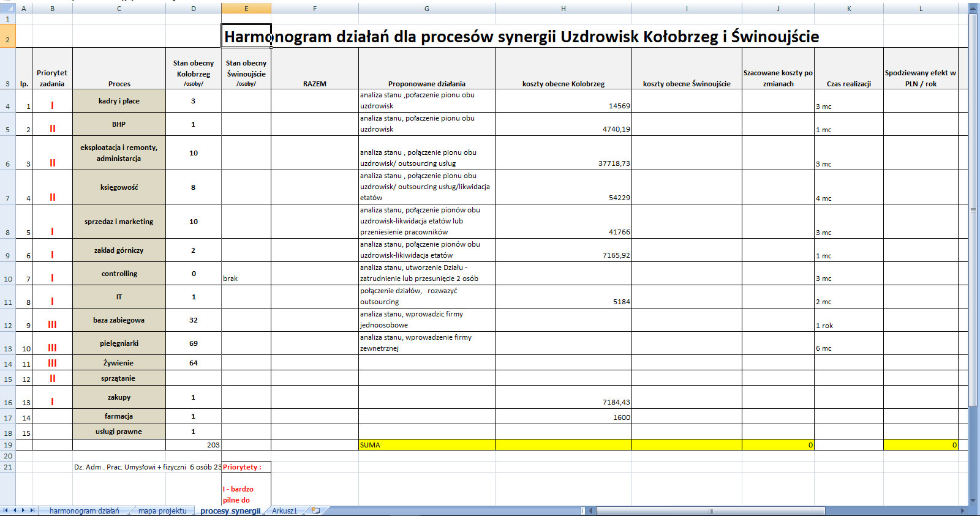Select the księgowość process cell
Screen dimensions: 980x516
[x=119, y=187]
